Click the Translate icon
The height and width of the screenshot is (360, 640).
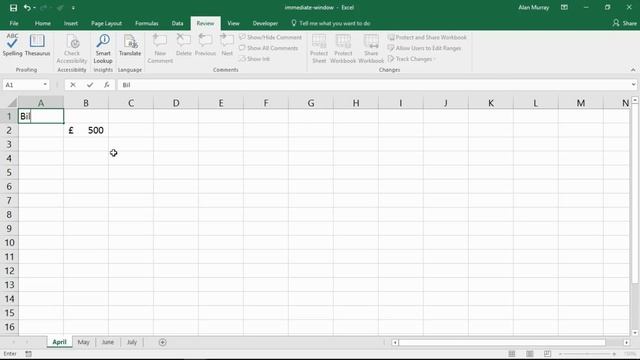point(130,45)
